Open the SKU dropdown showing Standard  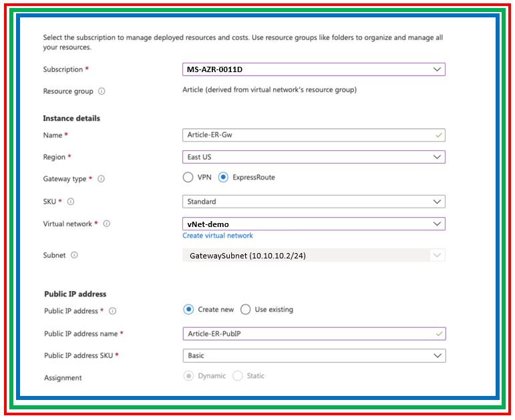coord(313,202)
